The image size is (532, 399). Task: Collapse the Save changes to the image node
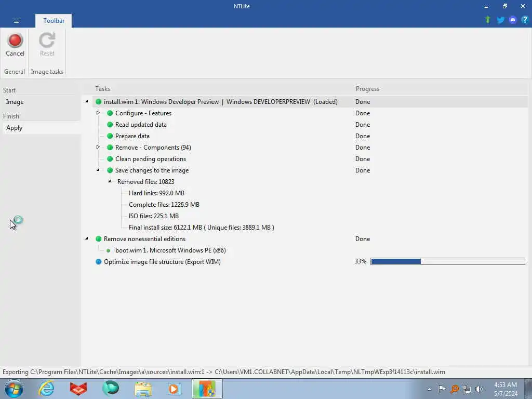tap(98, 170)
